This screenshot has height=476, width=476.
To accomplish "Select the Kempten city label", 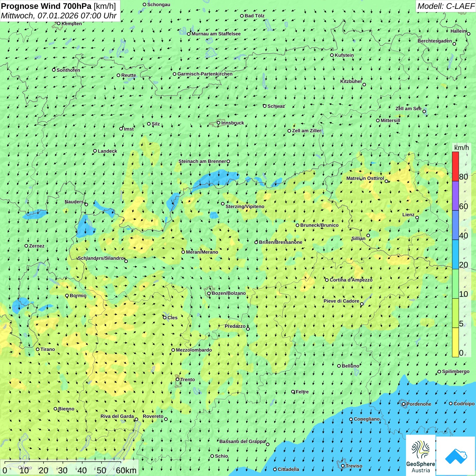I will tap(72, 23).
